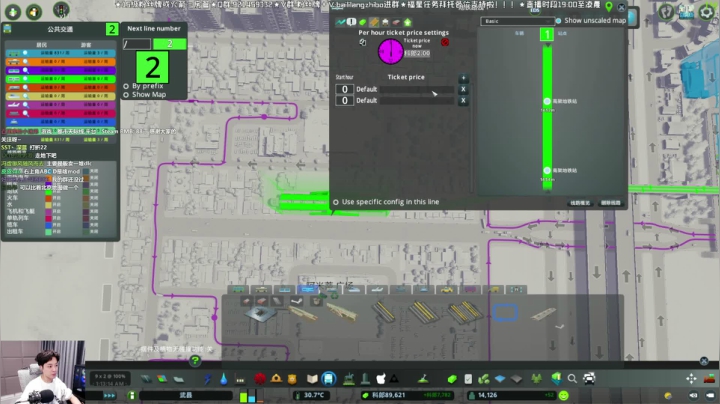Edit the second row start hour field

click(344, 100)
